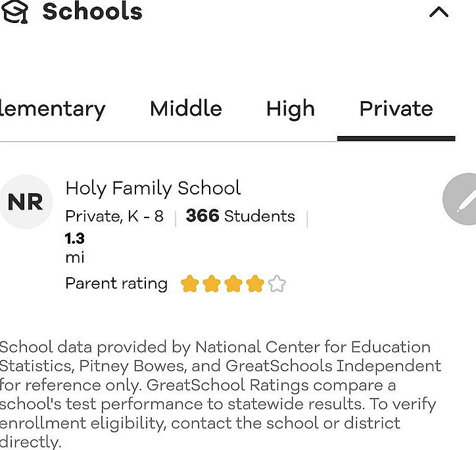Image resolution: width=476 pixels, height=450 pixels.
Task: Click the 1.3 mi distance text
Action: pos(75,248)
